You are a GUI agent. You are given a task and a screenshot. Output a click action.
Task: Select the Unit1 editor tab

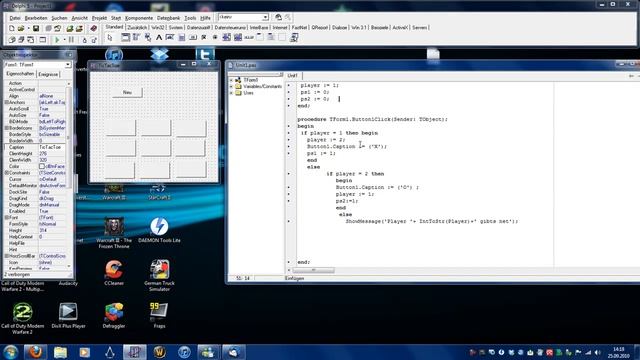(x=293, y=76)
